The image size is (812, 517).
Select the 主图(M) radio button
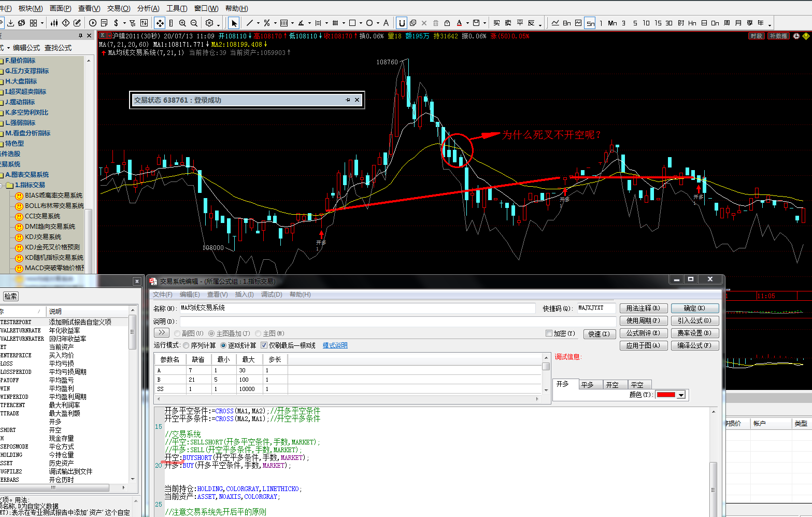(x=258, y=333)
